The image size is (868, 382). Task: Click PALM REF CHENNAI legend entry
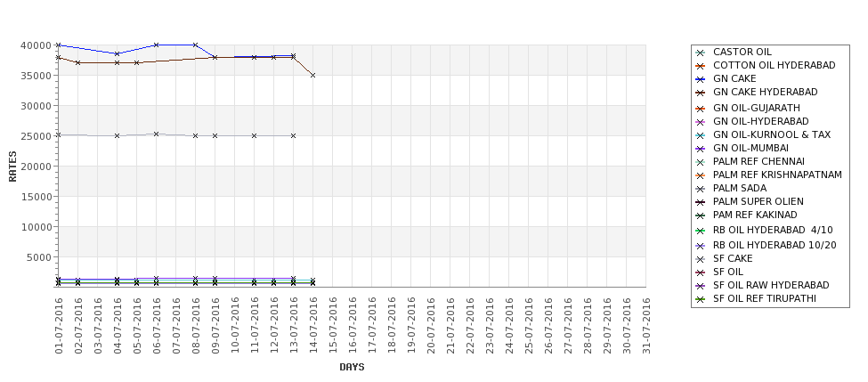click(750, 161)
